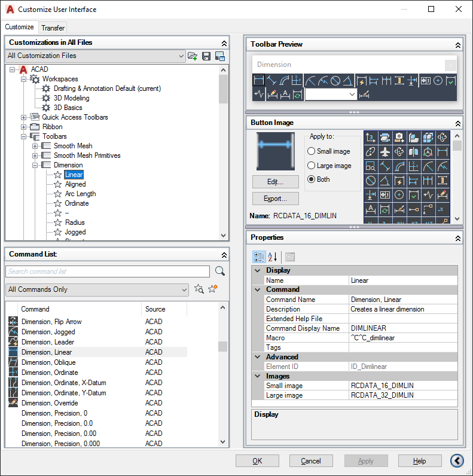
Task: Select the Large image radio button
Action: 311,166
